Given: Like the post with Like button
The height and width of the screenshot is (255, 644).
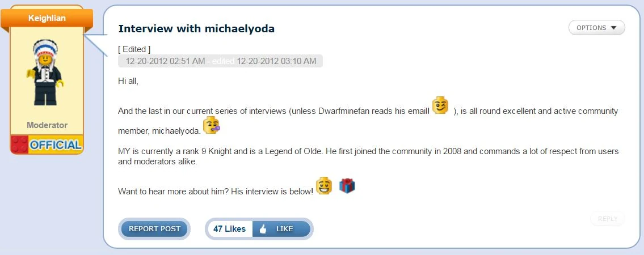Looking at the screenshot, I should pos(281,229).
